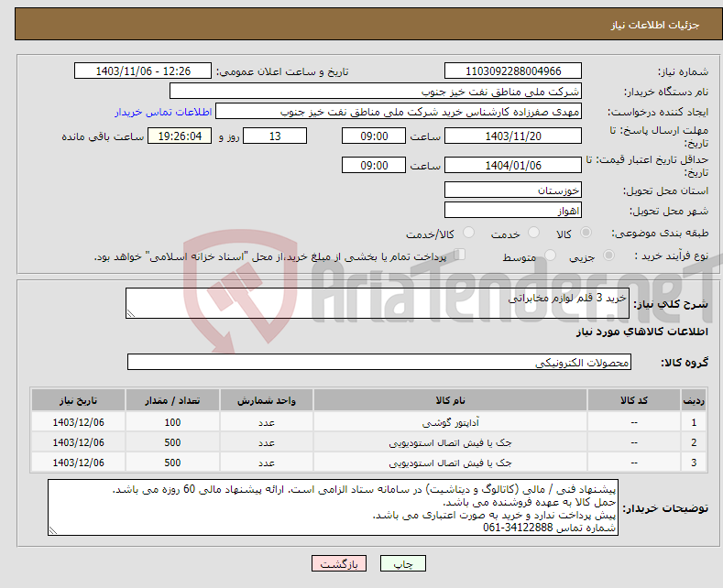Click the need date in row 1
The width and height of the screenshot is (723, 588).
tap(79, 422)
